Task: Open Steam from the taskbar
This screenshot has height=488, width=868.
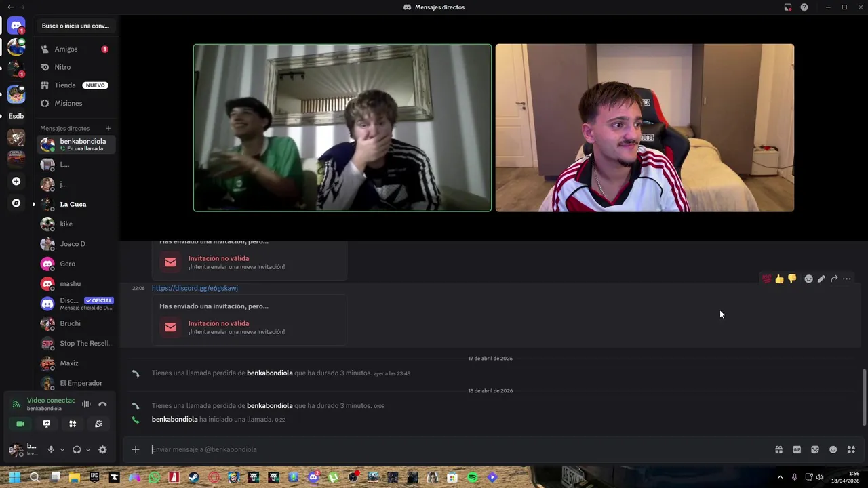Action: click(x=194, y=477)
